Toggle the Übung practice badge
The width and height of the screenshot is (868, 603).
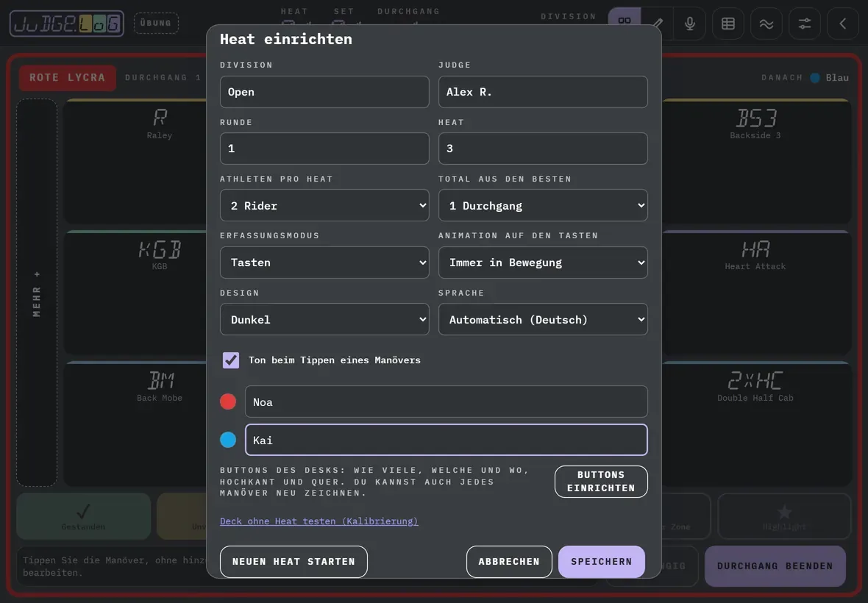(x=156, y=24)
